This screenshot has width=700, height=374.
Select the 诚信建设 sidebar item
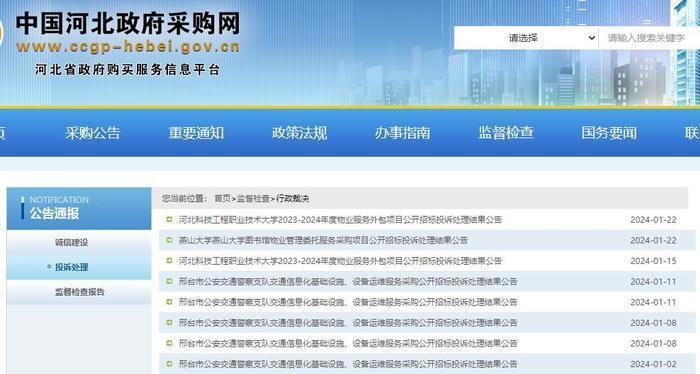coord(71,242)
